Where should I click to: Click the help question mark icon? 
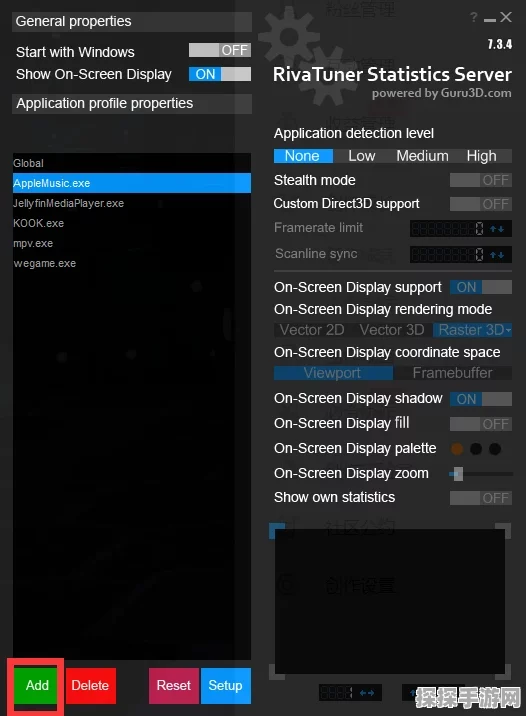tap(473, 17)
